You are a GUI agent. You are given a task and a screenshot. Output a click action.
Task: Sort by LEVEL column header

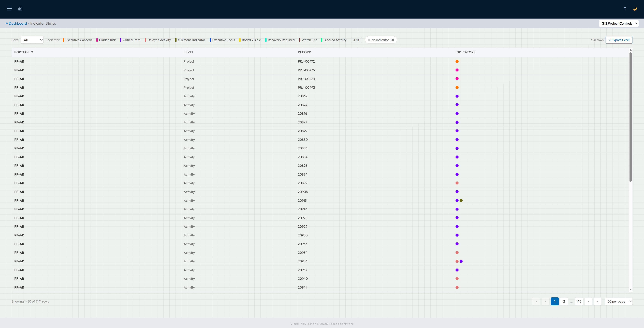click(x=188, y=52)
